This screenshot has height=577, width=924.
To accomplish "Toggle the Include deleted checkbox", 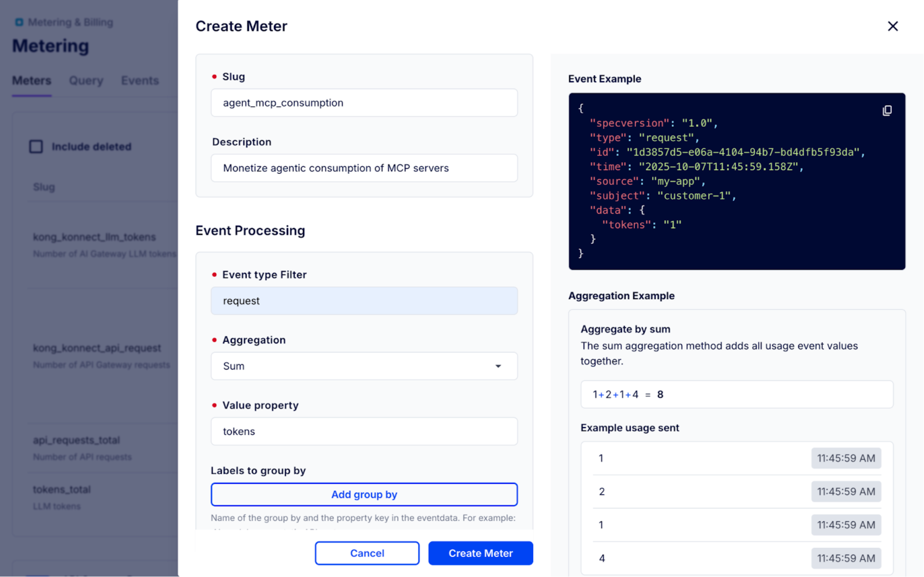I will [x=36, y=147].
